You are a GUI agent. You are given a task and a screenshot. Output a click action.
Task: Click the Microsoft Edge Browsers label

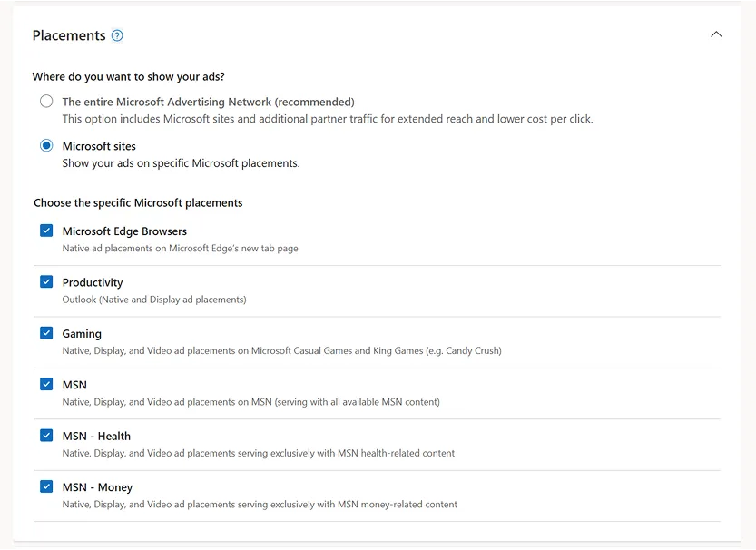tap(124, 231)
